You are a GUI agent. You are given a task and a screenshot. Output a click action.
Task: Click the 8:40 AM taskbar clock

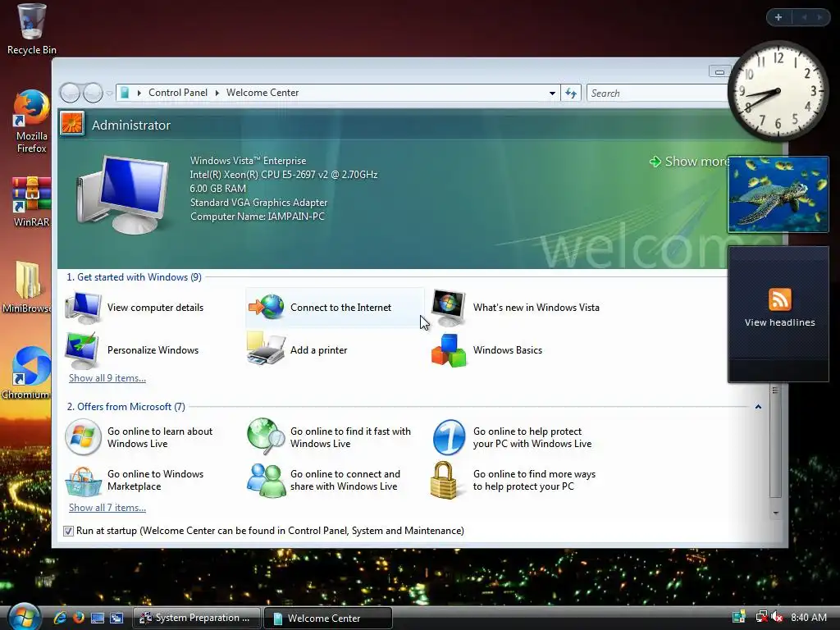[x=808, y=617]
